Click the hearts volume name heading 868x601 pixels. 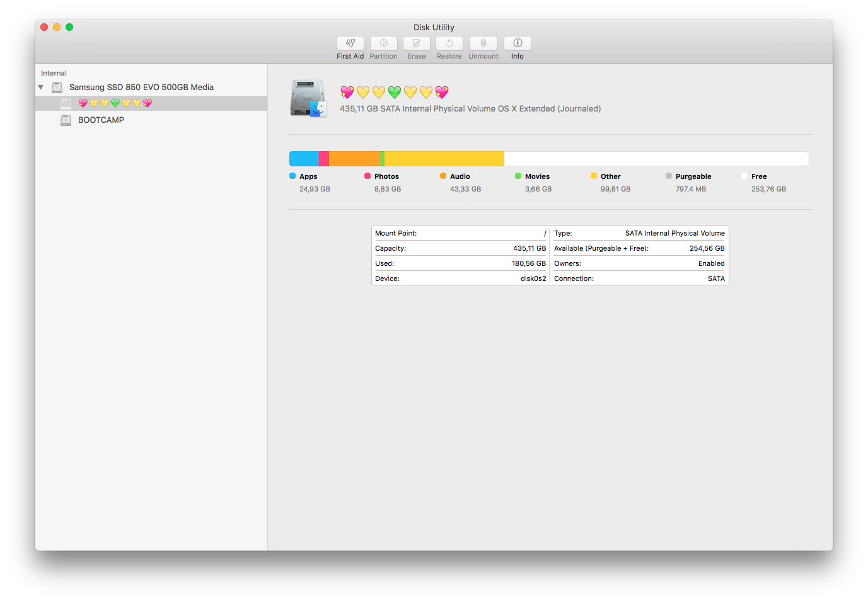click(394, 93)
